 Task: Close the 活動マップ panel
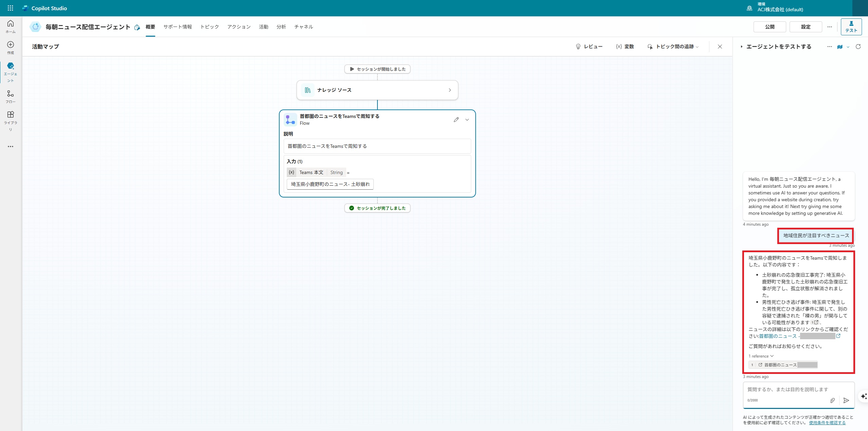pos(720,47)
